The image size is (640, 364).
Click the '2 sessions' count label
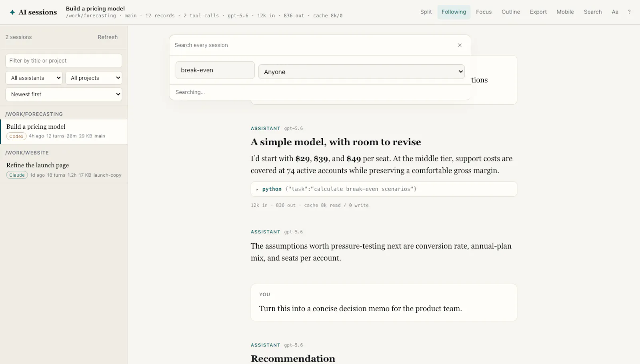[18, 37]
